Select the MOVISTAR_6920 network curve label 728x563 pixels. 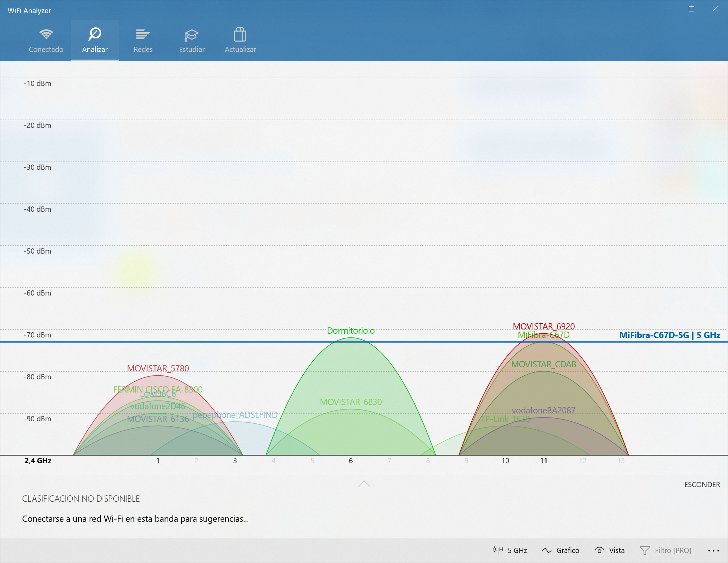coord(543,326)
